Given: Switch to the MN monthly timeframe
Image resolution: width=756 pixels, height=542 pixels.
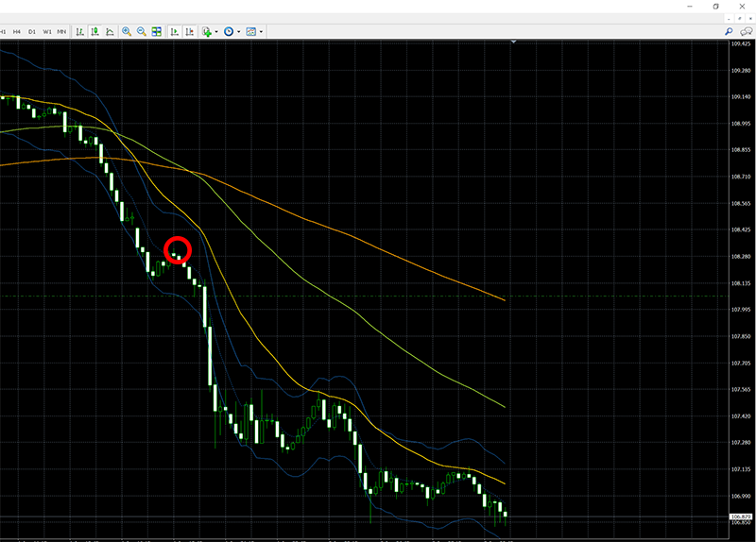Looking at the screenshot, I should (x=61, y=31).
